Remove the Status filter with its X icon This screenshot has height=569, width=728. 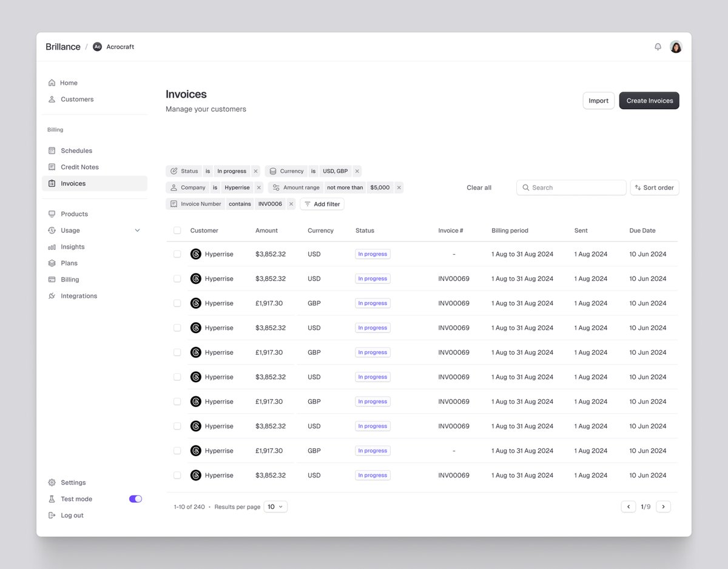(255, 171)
